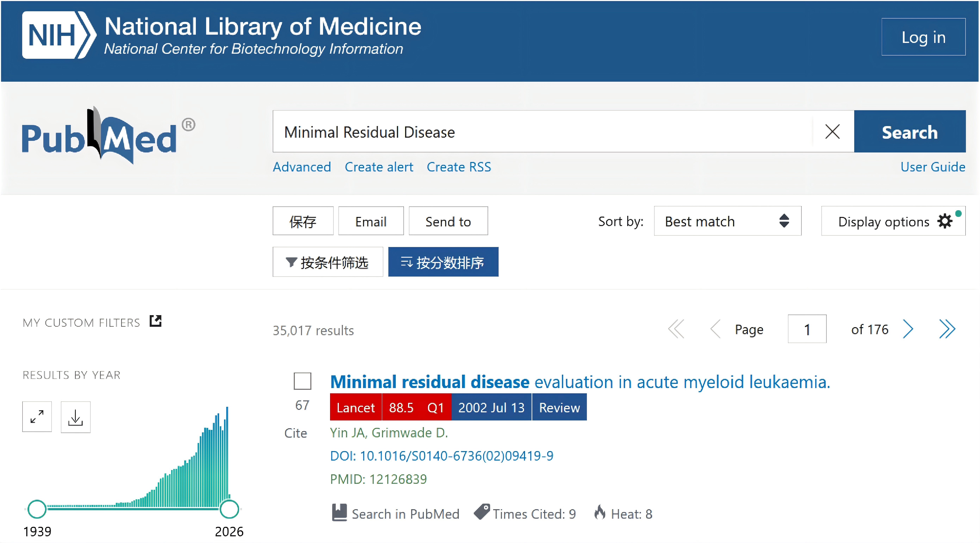Clear the search box with the X icon

pos(832,132)
